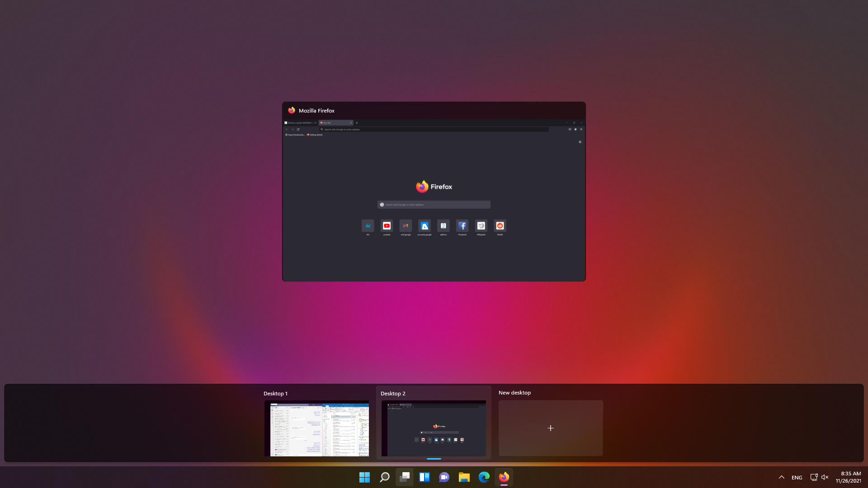This screenshot has width=868, height=488.
Task: Open the mail.google shortcut tile
Action: coord(406,226)
